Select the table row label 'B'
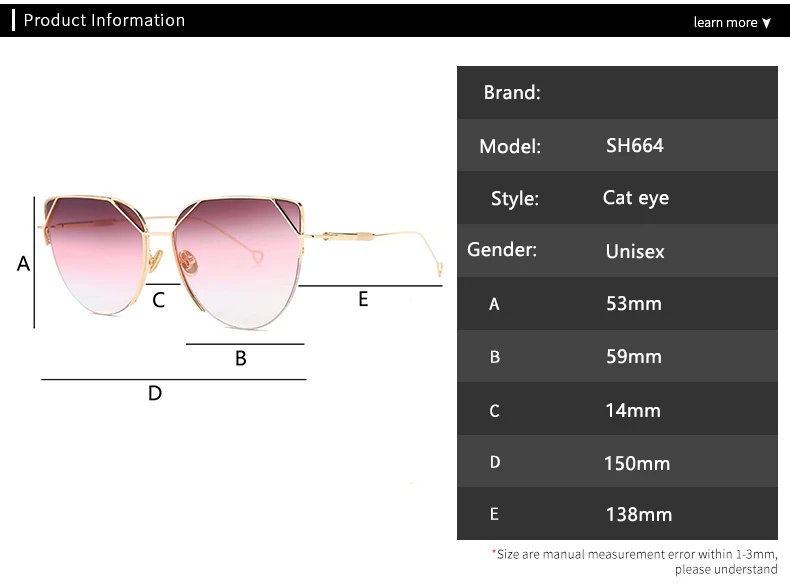Viewport: 790px width, 586px height. [495, 357]
